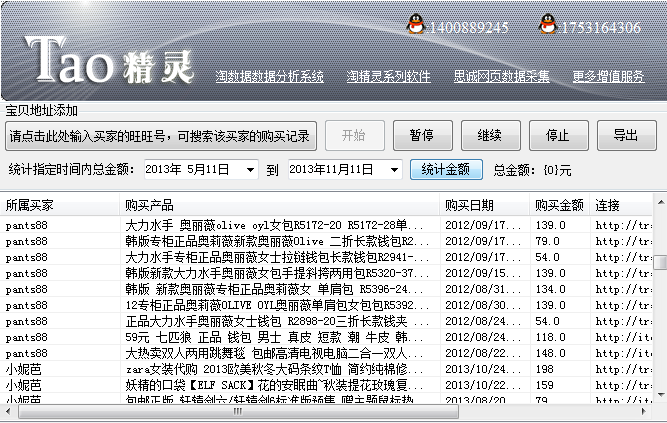This screenshot has width=667, height=423.
Task: Click purchase date 2012/08/22 cell
Action: click(x=485, y=353)
